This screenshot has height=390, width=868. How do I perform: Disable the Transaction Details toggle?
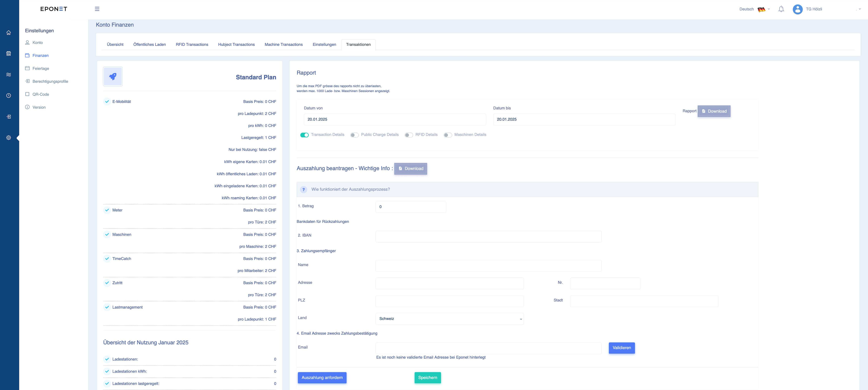(304, 135)
